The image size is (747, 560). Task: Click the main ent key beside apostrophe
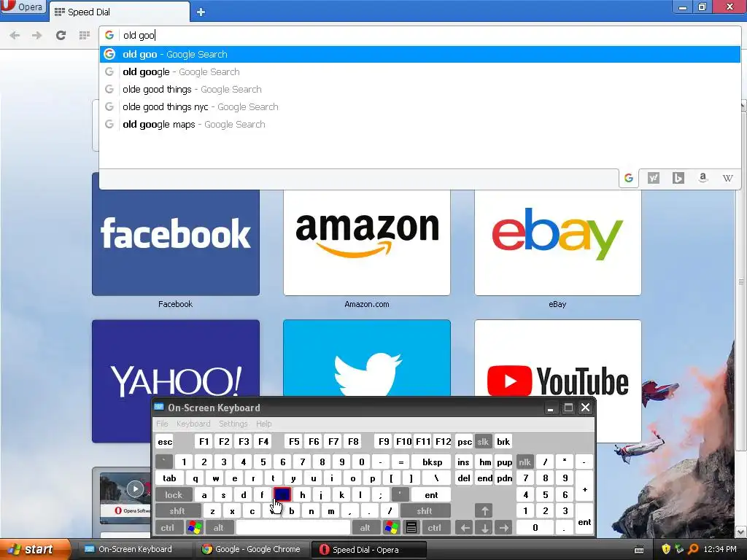[x=431, y=495]
